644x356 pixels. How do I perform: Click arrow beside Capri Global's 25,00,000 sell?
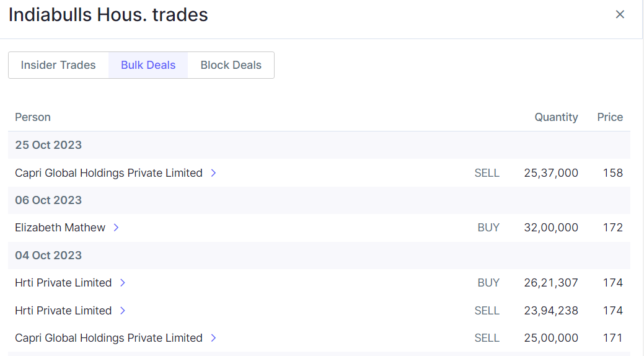[x=213, y=338]
